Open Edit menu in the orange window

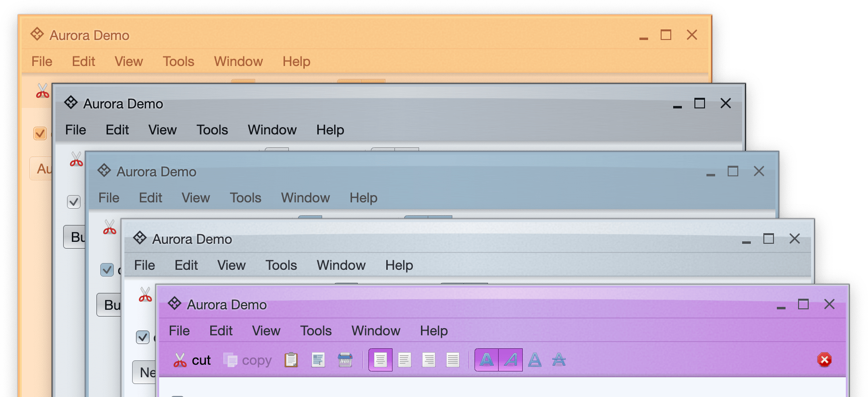pyautogui.click(x=83, y=61)
